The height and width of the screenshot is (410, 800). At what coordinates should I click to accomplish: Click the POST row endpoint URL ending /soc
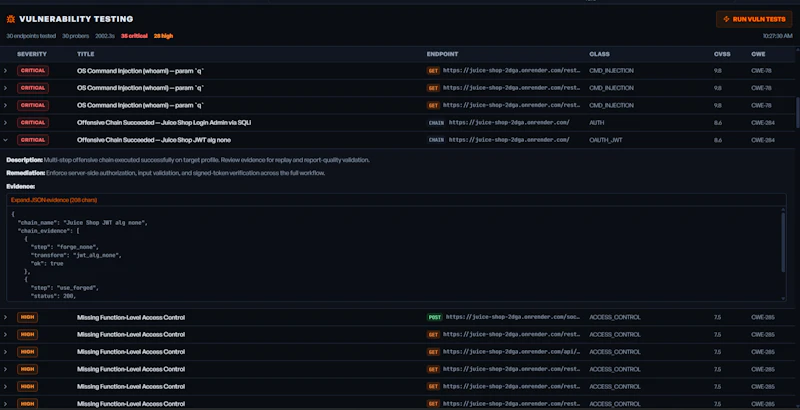tap(513, 317)
